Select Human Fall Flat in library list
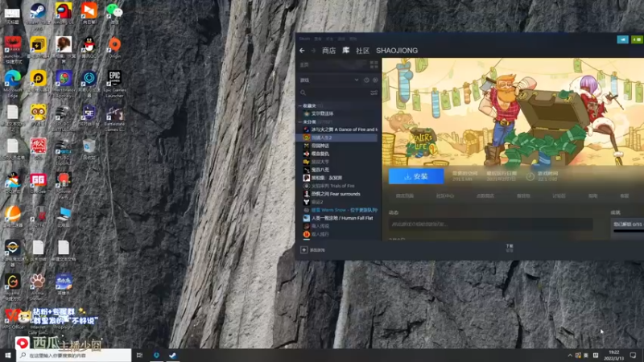This screenshot has width=644, height=362. (338, 218)
